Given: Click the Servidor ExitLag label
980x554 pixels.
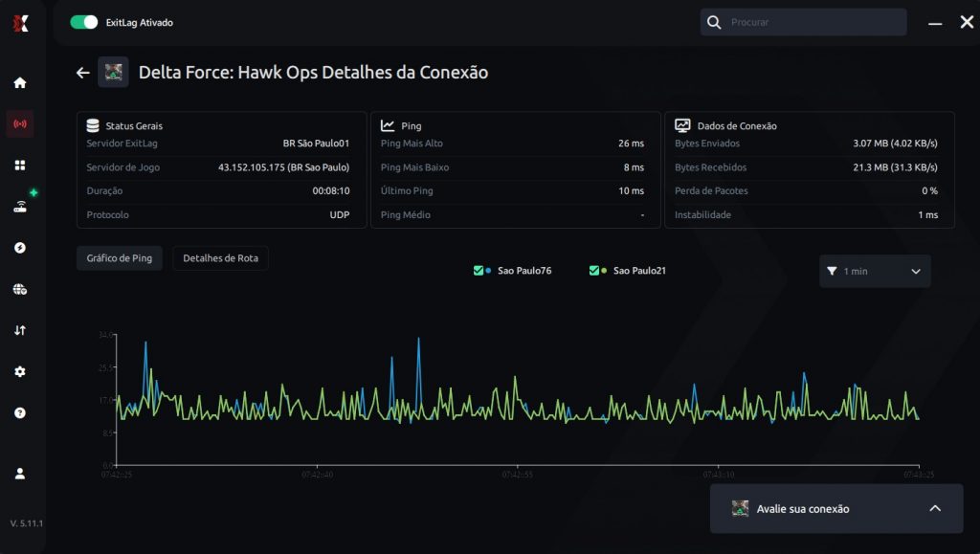Looking at the screenshot, I should (x=122, y=143).
